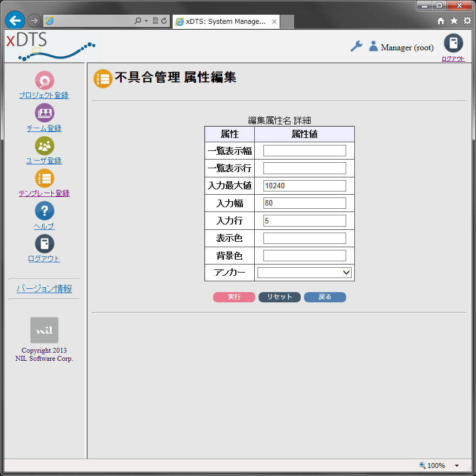Open address bar search dropdown arrow
The width and height of the screenshot is (476, 476).
(147, 21)
